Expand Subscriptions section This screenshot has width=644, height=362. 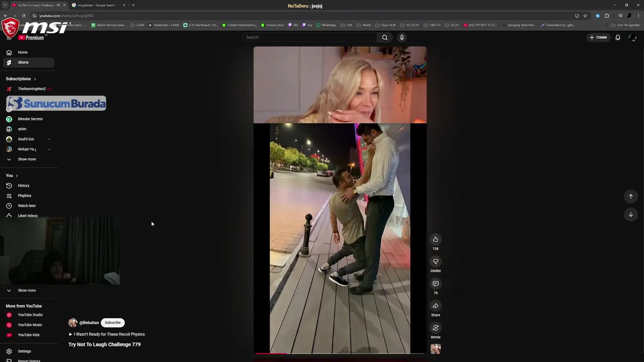pyautogui.click(x=21, y=79)
